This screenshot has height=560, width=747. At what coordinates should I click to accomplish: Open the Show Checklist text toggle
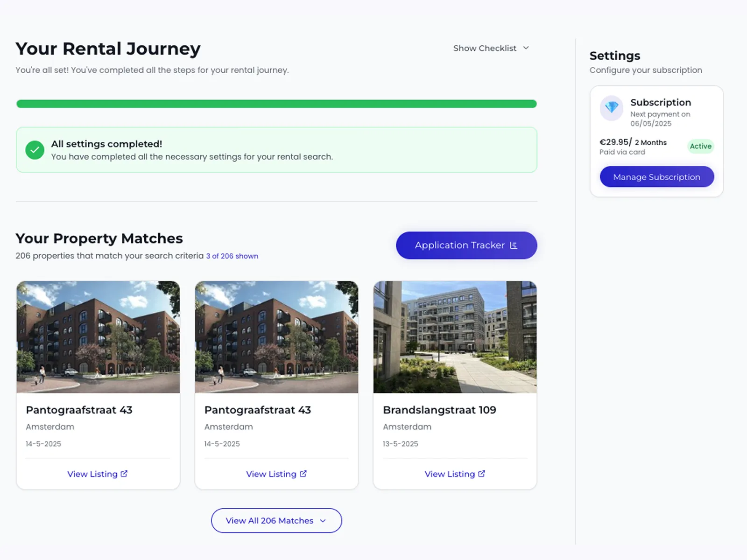tap(485, 48)
